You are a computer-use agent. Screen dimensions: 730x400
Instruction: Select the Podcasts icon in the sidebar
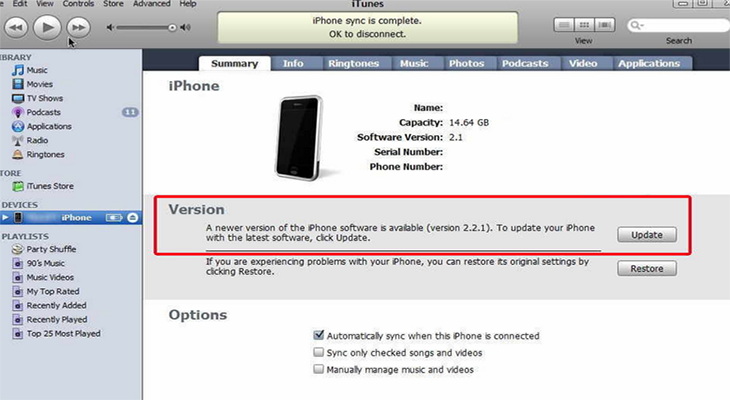click(18, 112)
